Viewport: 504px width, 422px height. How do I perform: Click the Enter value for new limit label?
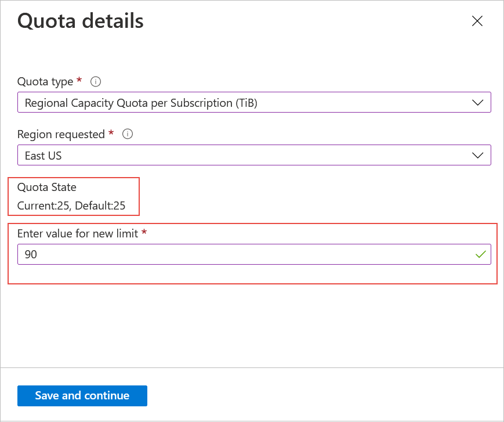point(78,233)
